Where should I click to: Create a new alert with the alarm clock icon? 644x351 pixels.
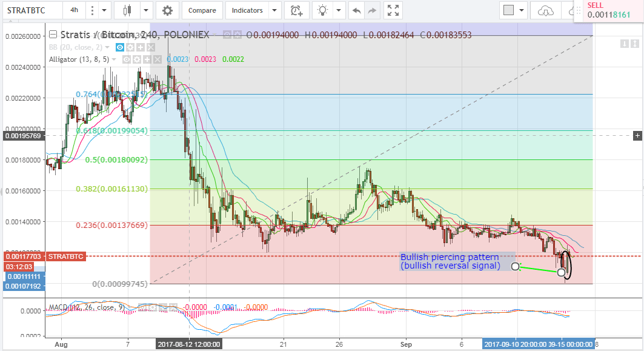(296, 10)
